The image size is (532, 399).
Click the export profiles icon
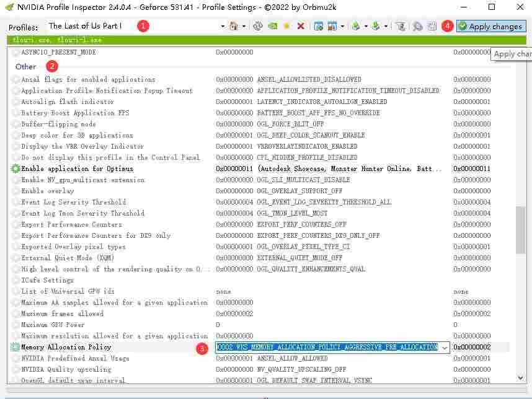[x=355, y=26]
